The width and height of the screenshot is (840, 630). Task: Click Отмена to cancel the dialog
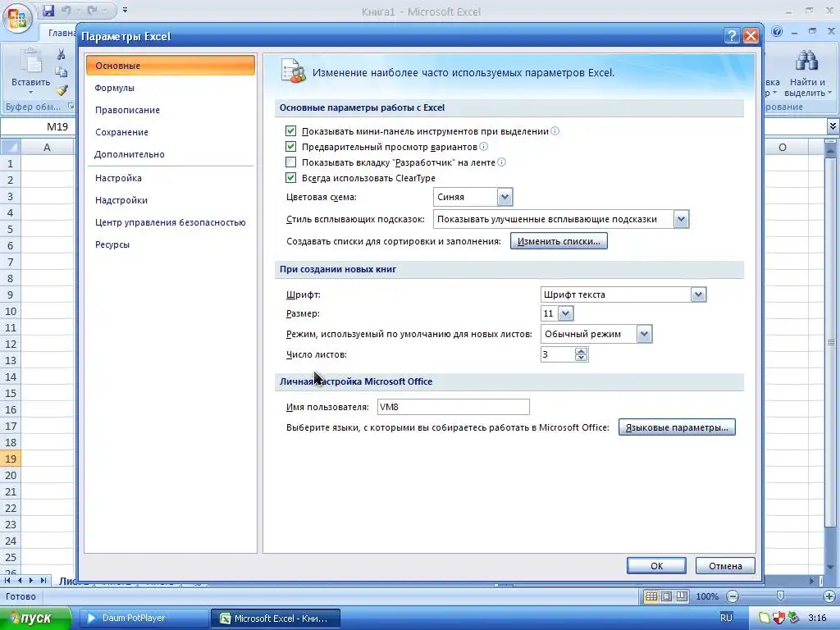pos(725,566)
